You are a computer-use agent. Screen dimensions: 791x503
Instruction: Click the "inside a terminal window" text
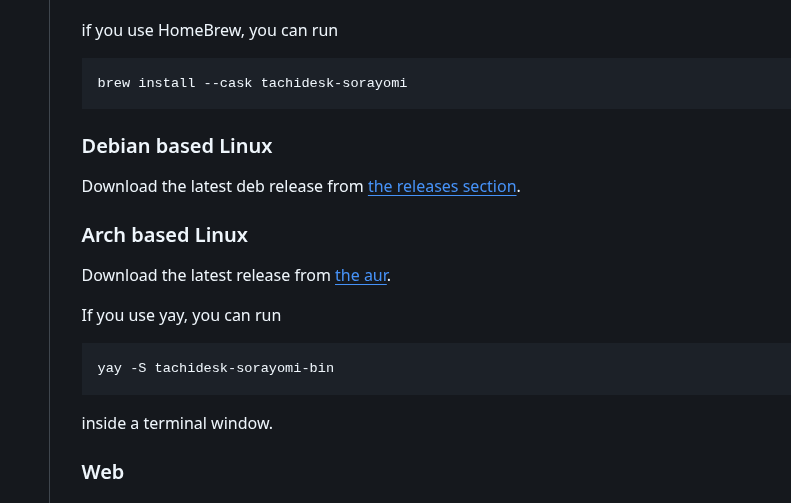177,423
